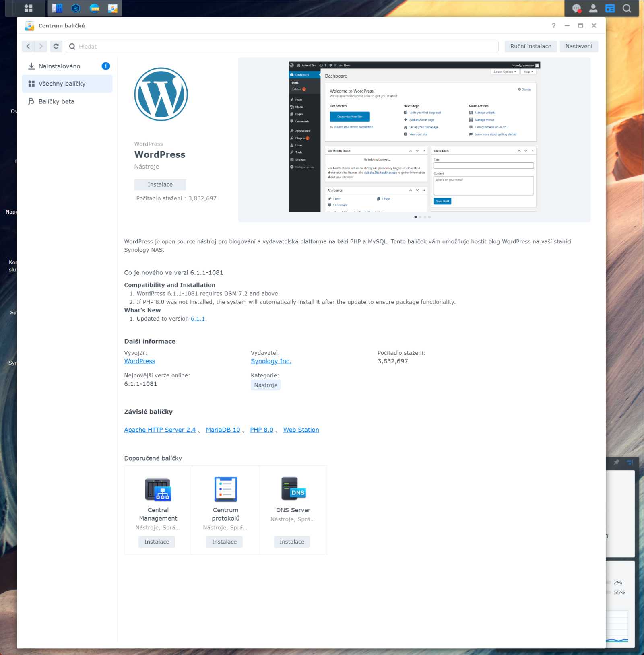The width and height of the screenshot is (644, 655).
Task: Open the WordPress developer link
Action: coord(140,361)
